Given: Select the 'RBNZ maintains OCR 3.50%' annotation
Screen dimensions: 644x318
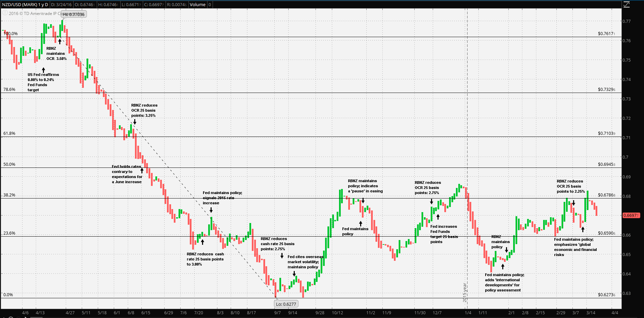Looking at the screenshot, I should (57, 53).
